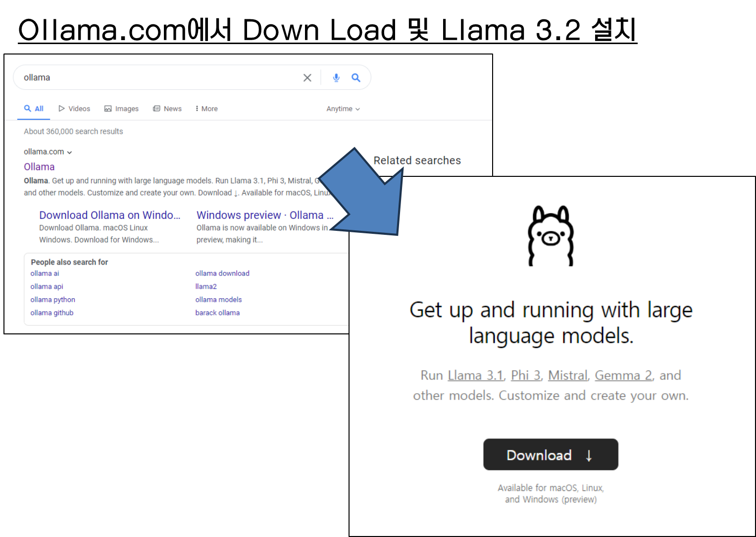Switch to the Images tab

tap(121, 108)
